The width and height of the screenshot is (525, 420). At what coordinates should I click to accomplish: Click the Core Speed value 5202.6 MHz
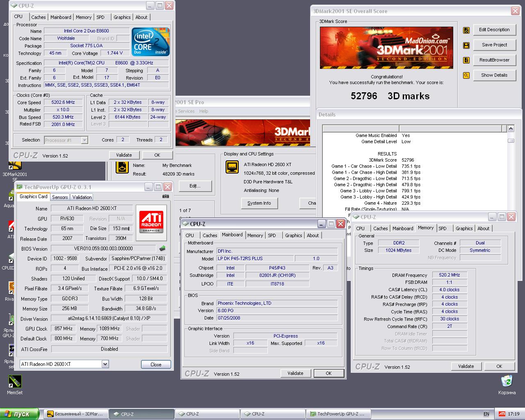coord(63,102)
